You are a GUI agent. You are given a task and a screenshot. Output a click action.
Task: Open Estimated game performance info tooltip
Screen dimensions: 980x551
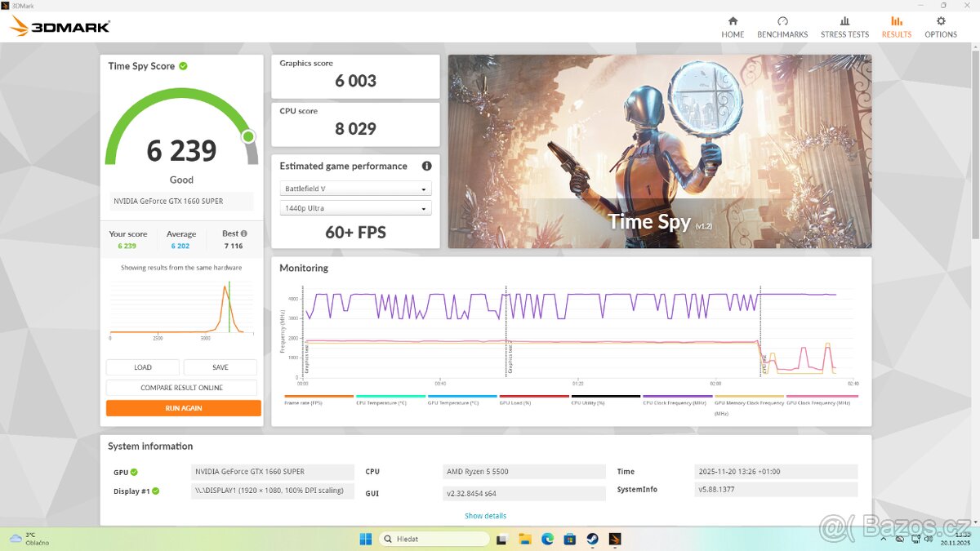pos(426,166)
